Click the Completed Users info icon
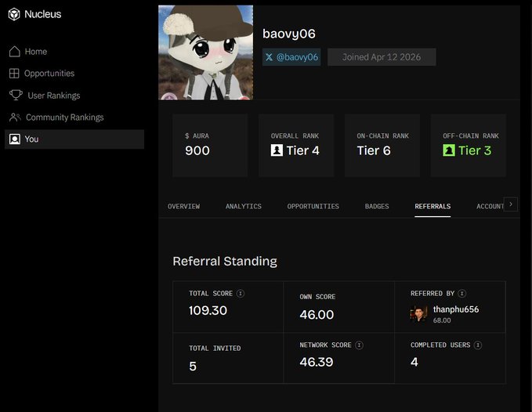This screenshot has width=532, height=412. point(478,345)
